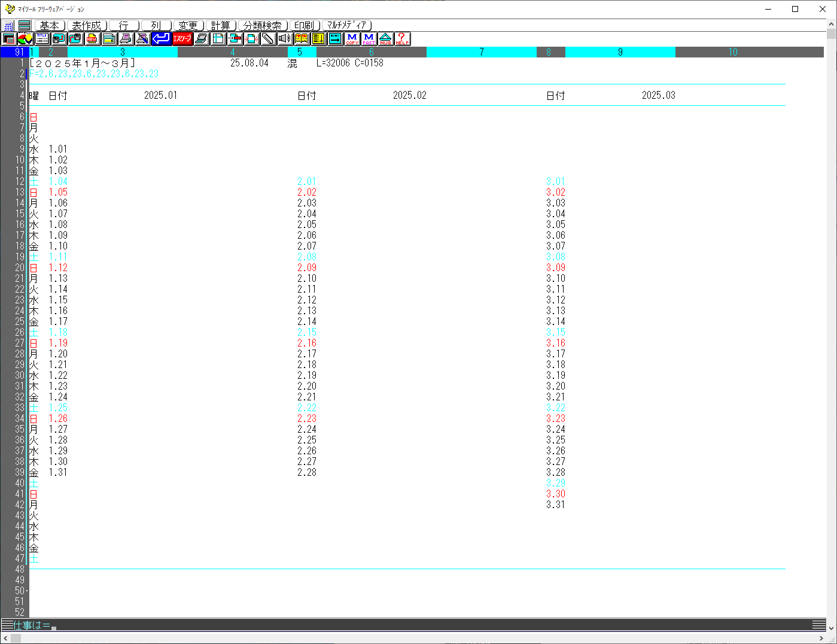Click the format line F=2,6,23,23,6,23,23,6,23,23
Screen dimensions: 837x644
tap(94, 74)
